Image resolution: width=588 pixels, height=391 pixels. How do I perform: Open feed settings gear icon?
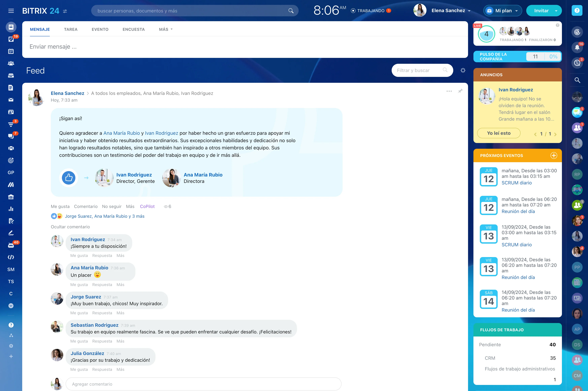pyautogui.click(x=463, y=70)
